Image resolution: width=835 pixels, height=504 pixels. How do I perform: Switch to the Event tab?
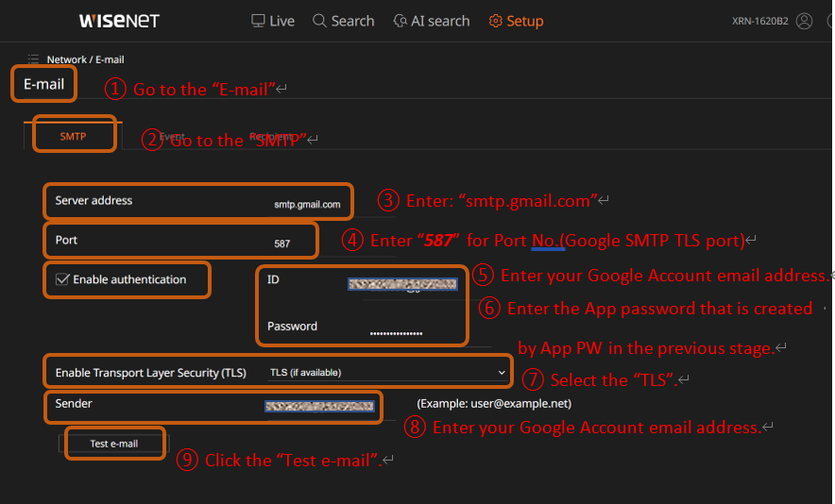171,136
